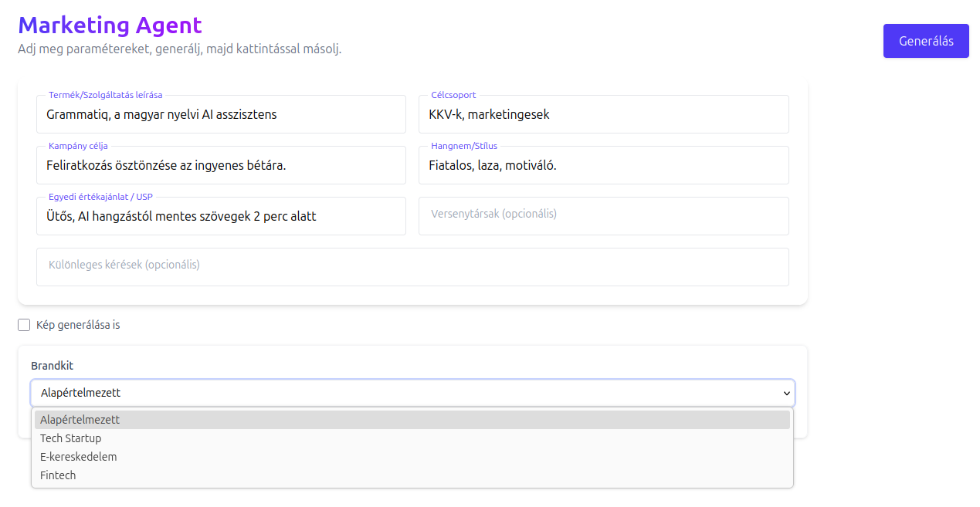
Task: Pick E-kereskedelem in the Brandkit options
Action: [79, 457]
